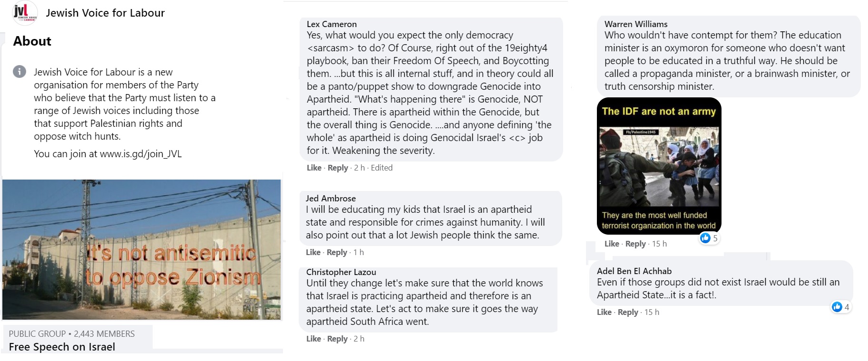
Task: Like Jed Ambrose's comment
Action: tap(313, 252)
